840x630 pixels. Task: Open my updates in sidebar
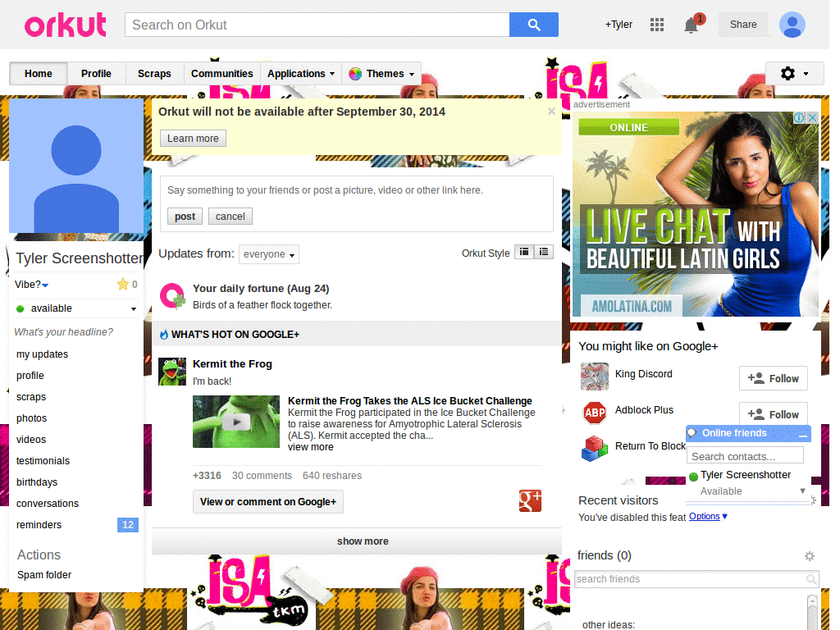[x=43, y=354]
